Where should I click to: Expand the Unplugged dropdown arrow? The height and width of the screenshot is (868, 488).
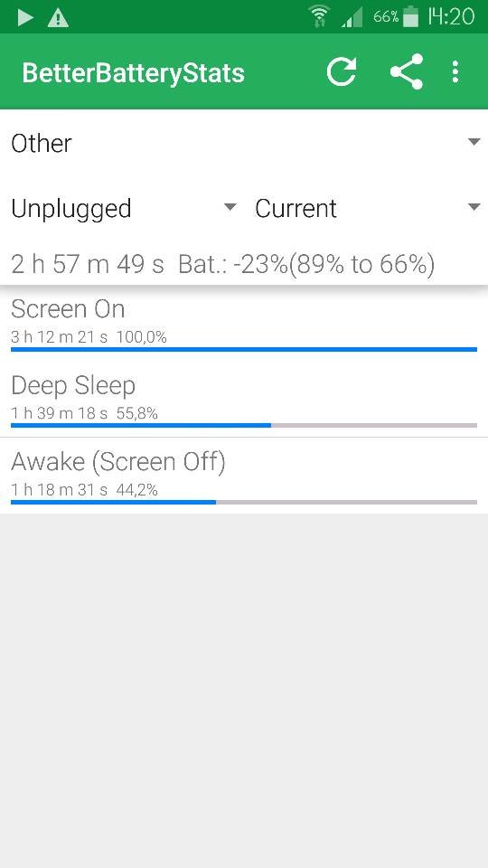tap(230, 208)
